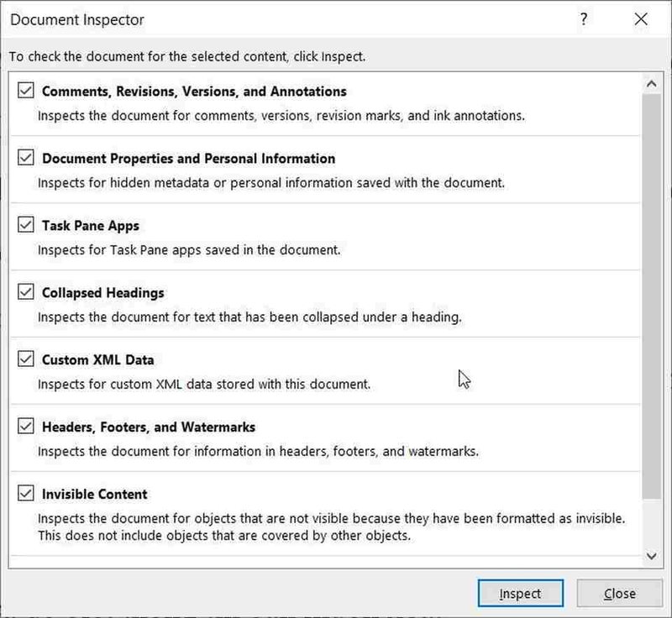Click the Invisible Content heading text
This screenshot has width=672, height=618.
pyautogui.click(x=94, y=495)
